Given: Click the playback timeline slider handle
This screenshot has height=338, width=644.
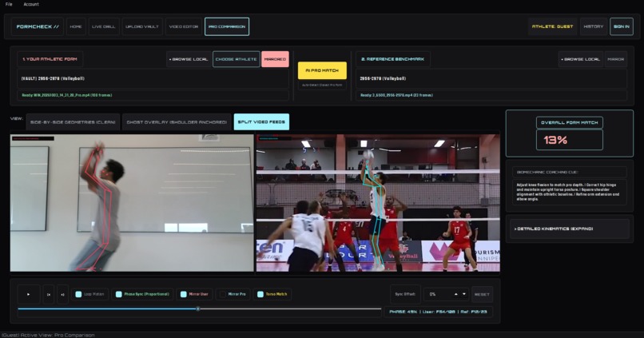Looking at the screenshot, I should tap(198, 308).
